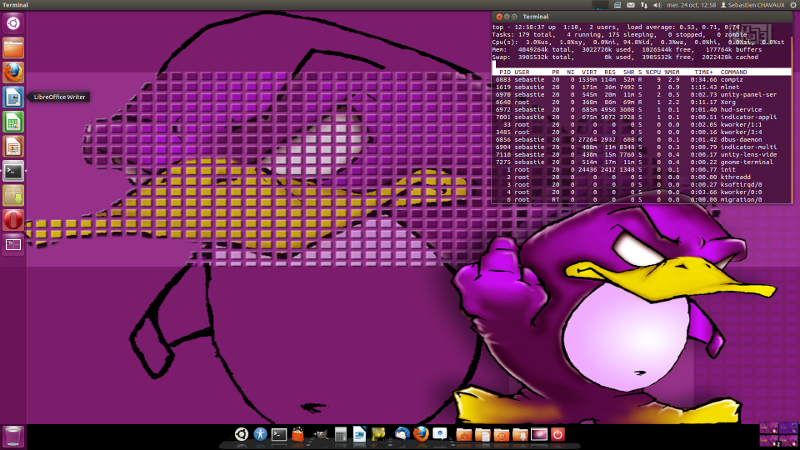This screenshot has height=450, width=800.
Task: Click the Ubuntu logo in bottom dock
Action: [241, 434]
